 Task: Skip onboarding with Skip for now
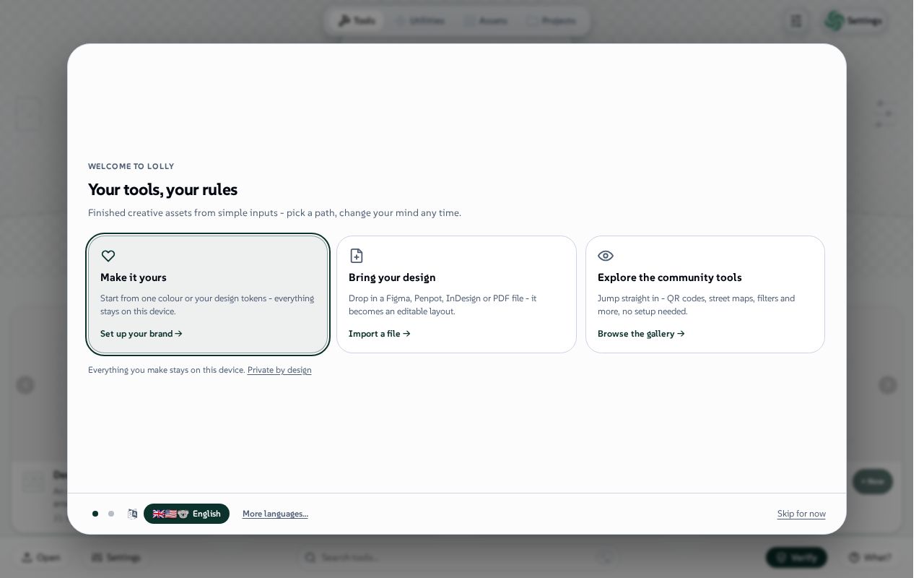click(x=801, y=514)
